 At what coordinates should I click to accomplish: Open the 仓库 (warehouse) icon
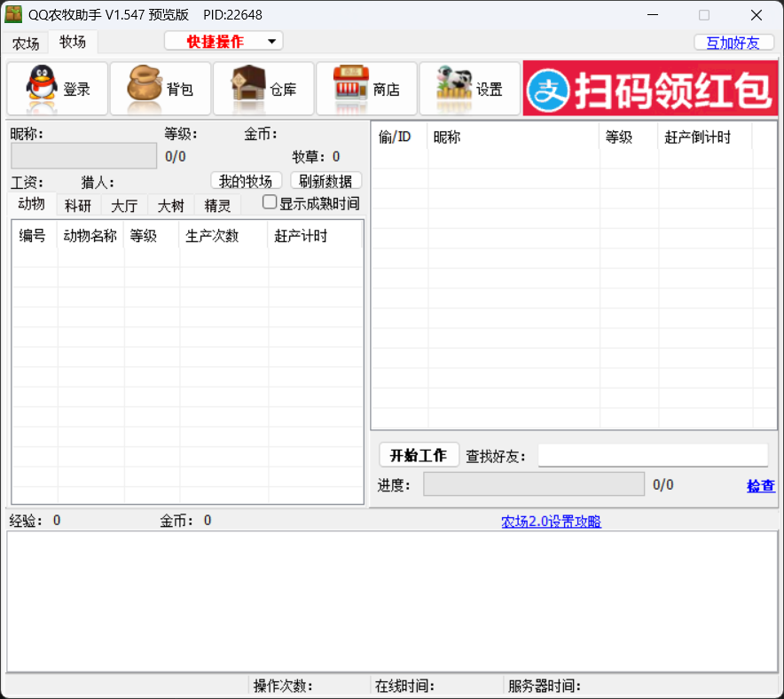pos(263,88)
